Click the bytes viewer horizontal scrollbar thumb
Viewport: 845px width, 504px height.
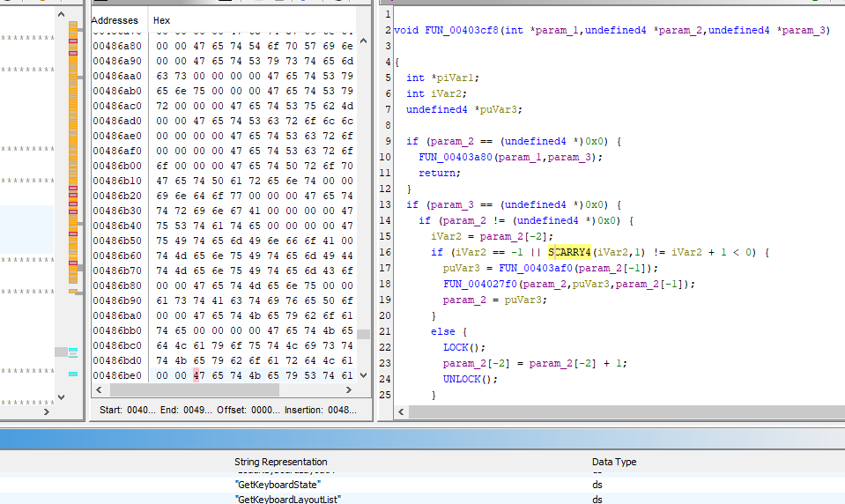click(x=195, y=389)
